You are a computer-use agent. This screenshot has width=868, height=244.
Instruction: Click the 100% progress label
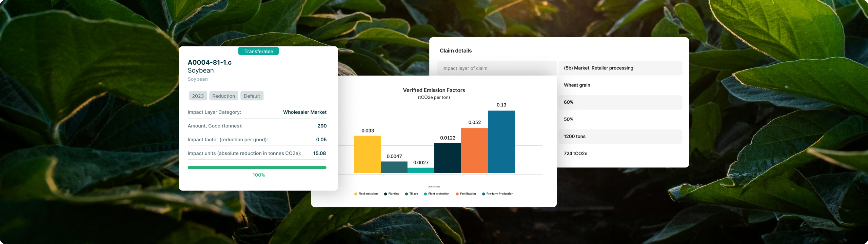pyautogui.click(x=259, y=175)
